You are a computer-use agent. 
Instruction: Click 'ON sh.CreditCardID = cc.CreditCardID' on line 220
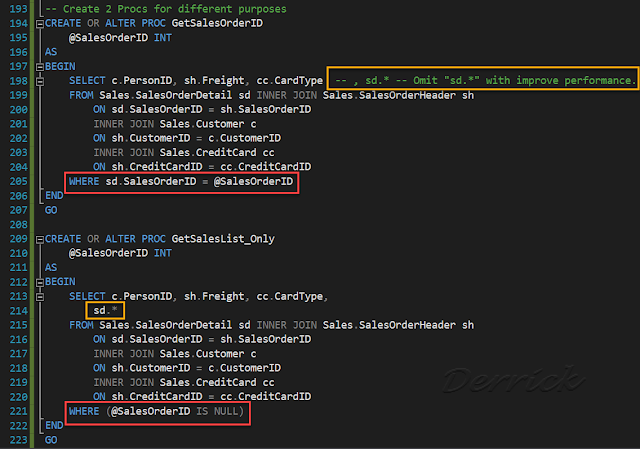[202, 396]
